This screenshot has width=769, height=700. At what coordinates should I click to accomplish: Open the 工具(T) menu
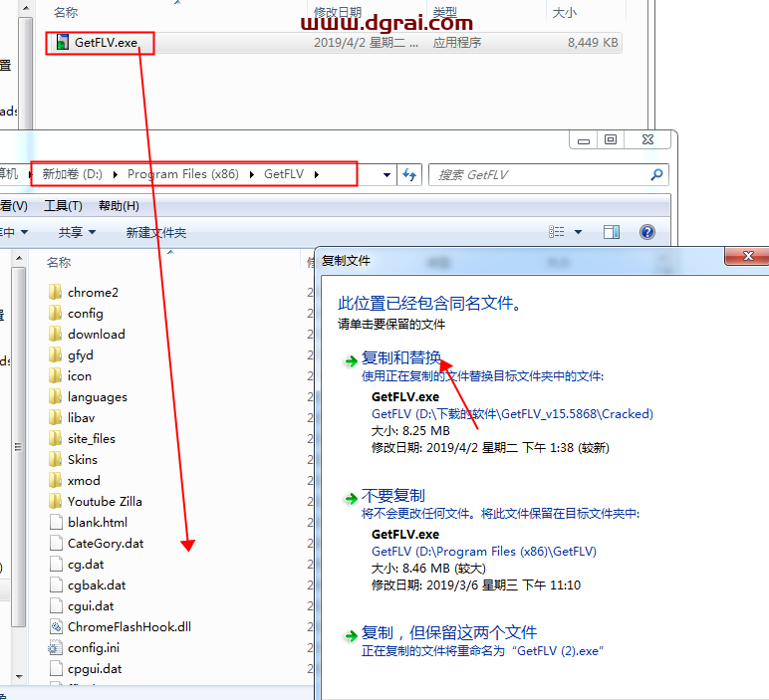click(x=64, y=205)
